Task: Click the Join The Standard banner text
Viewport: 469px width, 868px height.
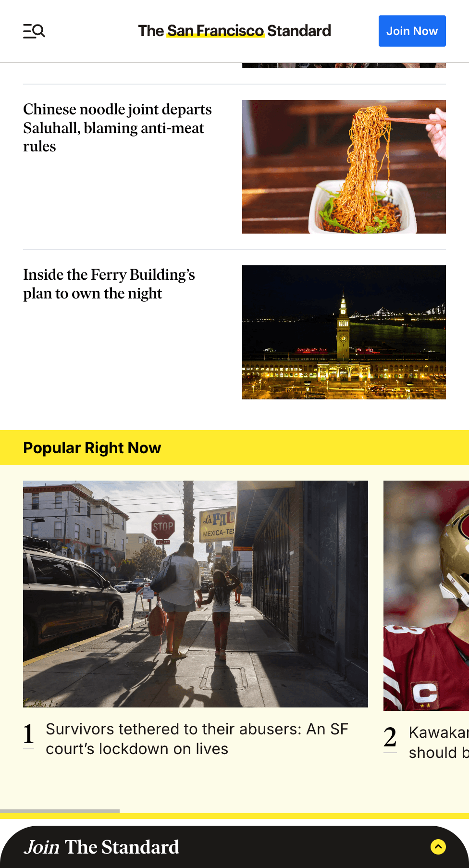Action: point(101,847)
